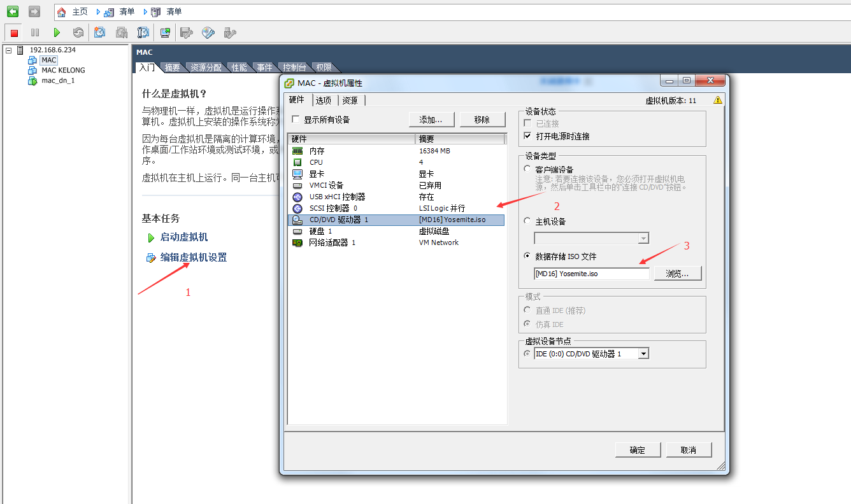Open the IDE (0:0) CD/DVD 驱动器 dropdown
This screenshot has height=504, width=851.
pos(643,353)
